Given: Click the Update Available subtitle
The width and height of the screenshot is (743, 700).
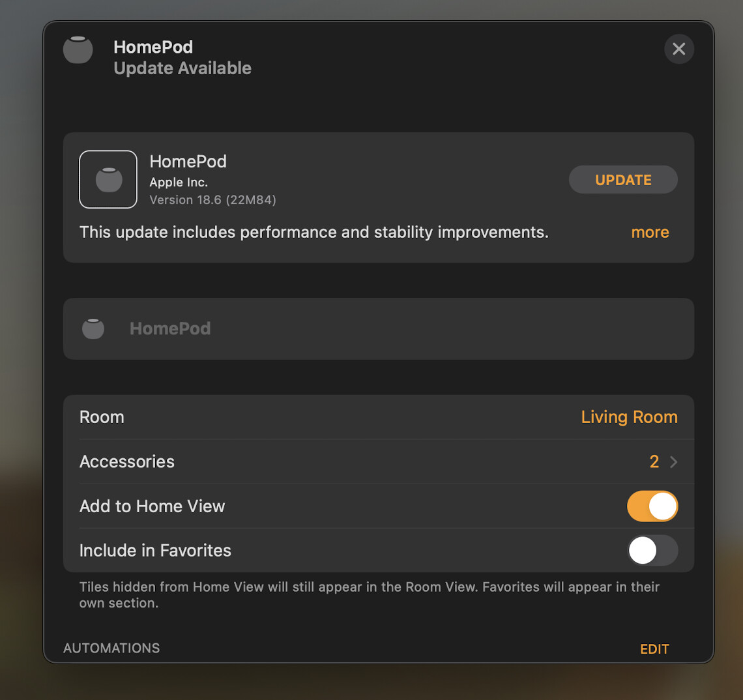Looking at the screenshot, I should (x=182, y=68).
